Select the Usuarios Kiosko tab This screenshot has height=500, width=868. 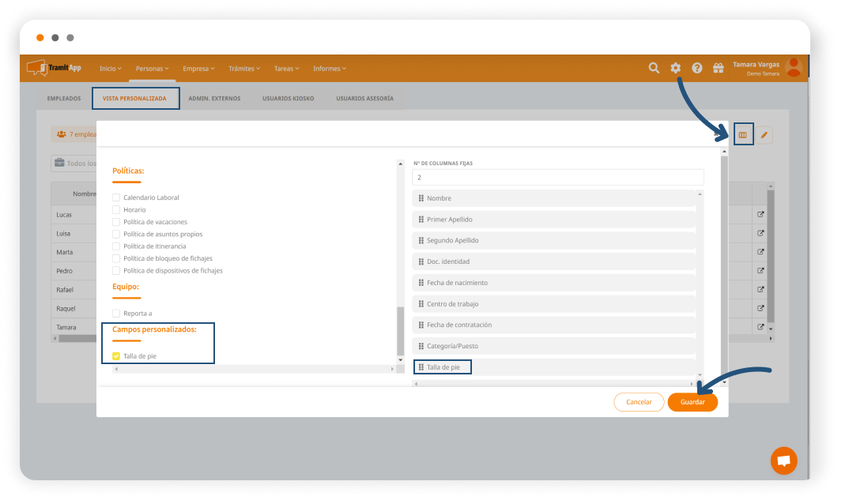click(288, 99)
